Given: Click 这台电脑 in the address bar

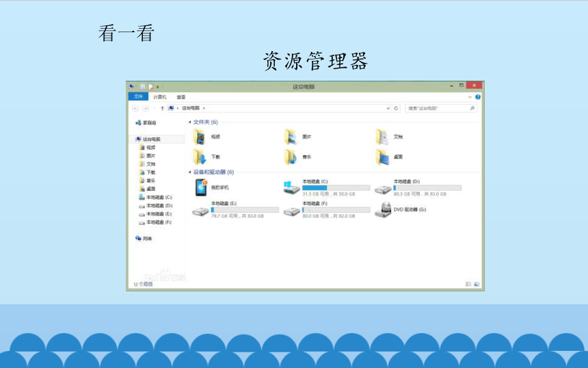Looking at the screenshot, I should click(x=191, y=108).
